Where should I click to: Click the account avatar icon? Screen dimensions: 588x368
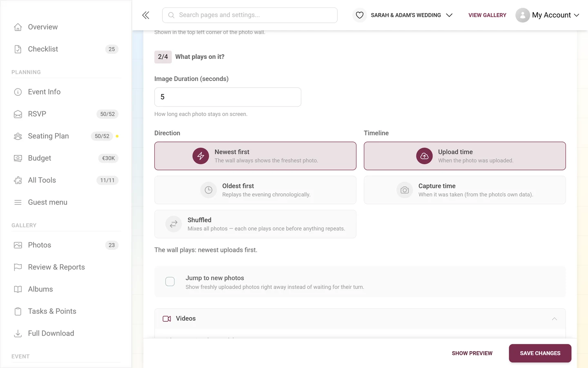tap(523, 15)
